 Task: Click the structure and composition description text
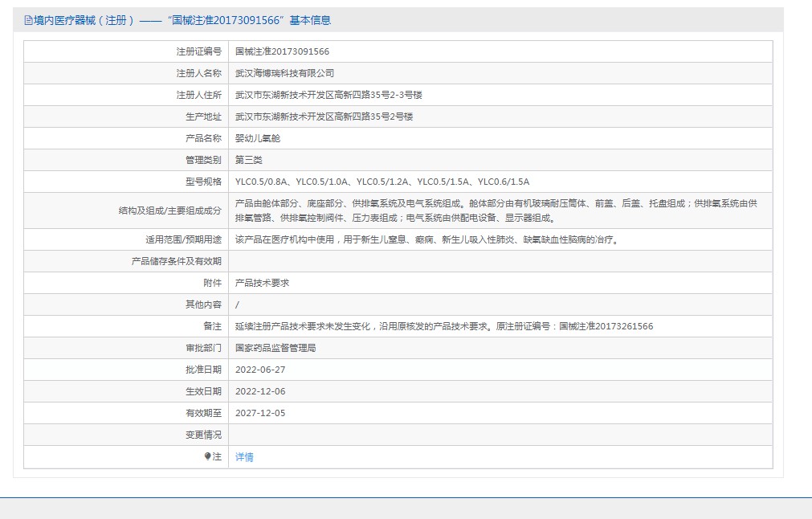tap(496, 210)
